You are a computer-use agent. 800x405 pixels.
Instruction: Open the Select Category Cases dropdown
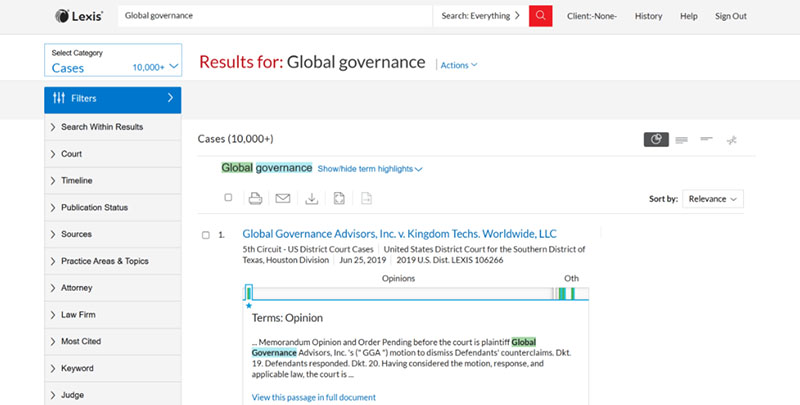coord(112,61)
